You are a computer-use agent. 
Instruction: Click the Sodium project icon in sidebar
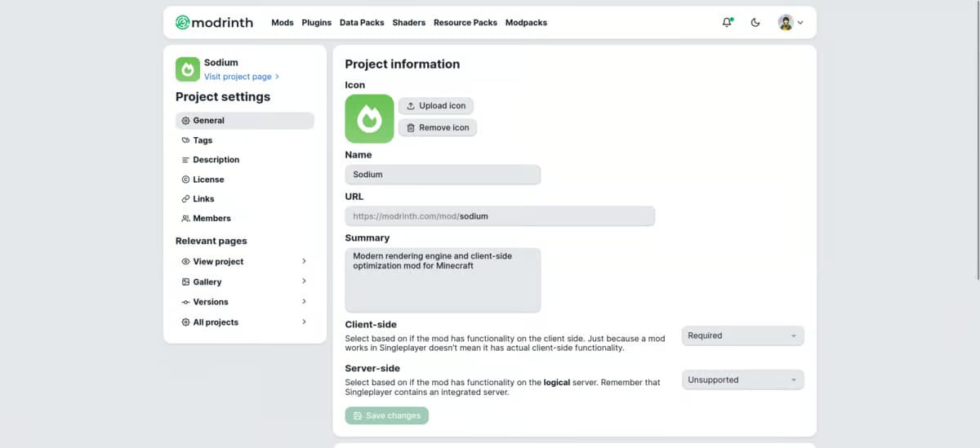coord(188,69)
